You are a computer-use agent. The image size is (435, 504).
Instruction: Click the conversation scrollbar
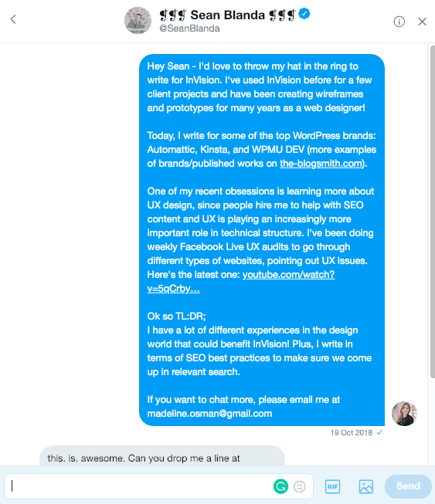(x=433, y=212)
